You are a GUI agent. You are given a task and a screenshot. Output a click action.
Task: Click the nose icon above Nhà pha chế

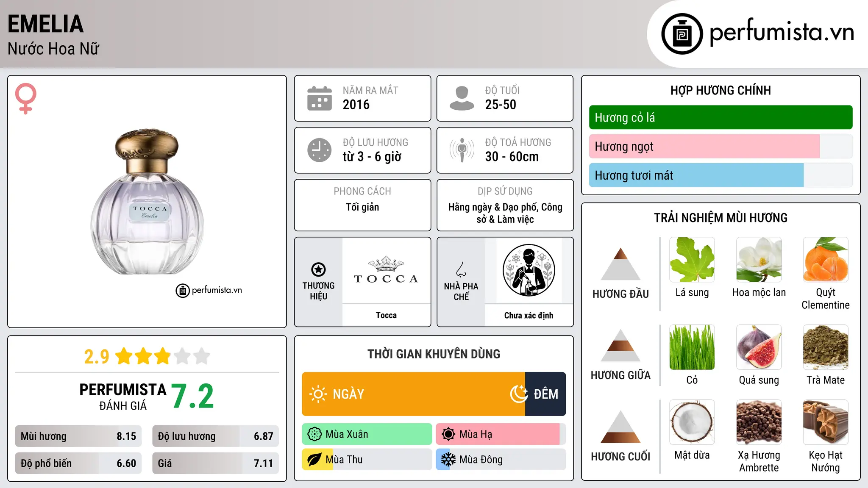[461, 269]
